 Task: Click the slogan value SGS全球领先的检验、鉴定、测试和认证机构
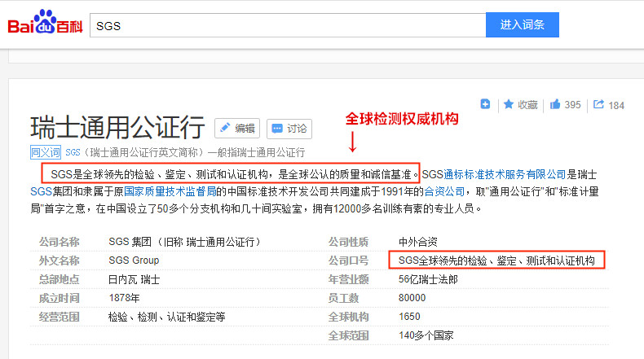(496, 260)
